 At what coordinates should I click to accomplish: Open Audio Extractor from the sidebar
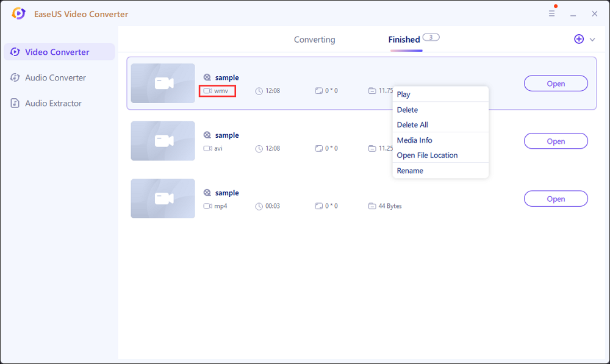53,103
